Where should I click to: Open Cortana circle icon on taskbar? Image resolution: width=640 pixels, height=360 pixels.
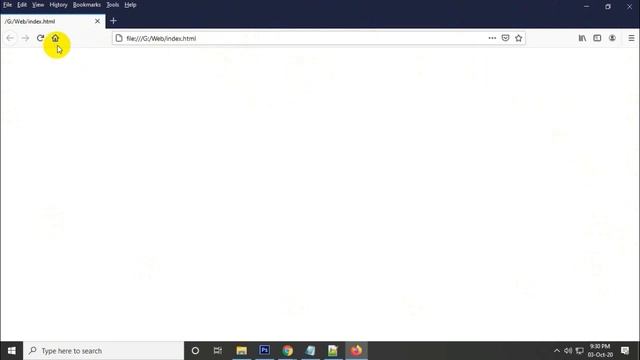click(x=195, y=351)
